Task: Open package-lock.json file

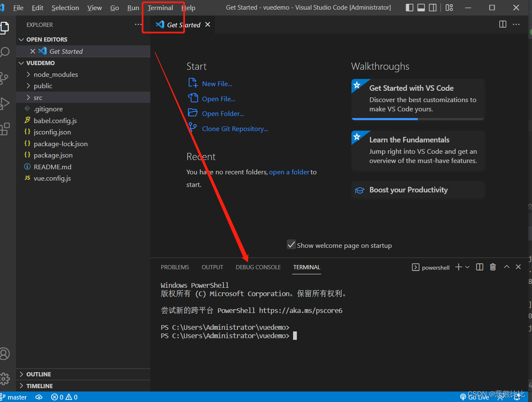Action: [x=83, y=144]
